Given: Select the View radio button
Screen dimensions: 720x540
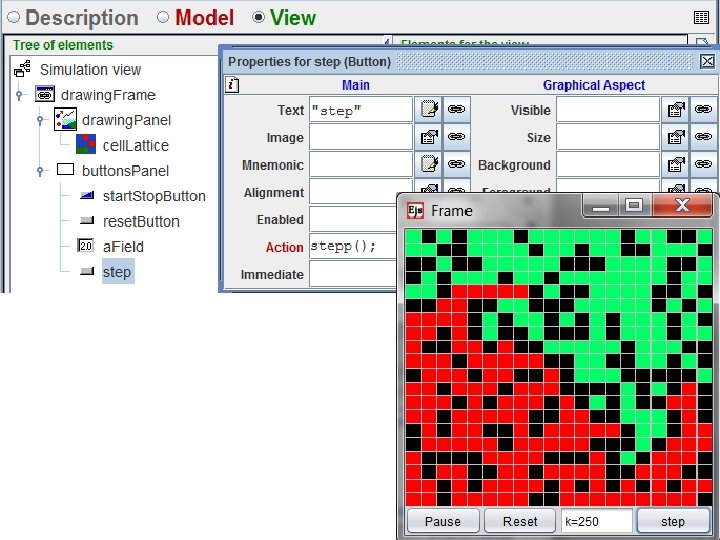Looking at the screenshot, I should point(259,17).
